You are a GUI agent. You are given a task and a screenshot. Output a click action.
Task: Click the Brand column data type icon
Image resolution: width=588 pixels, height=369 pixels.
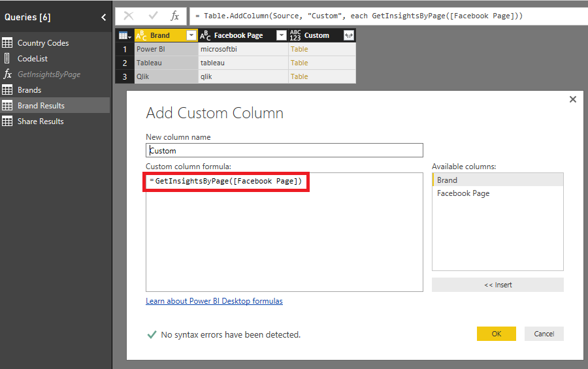141,35
